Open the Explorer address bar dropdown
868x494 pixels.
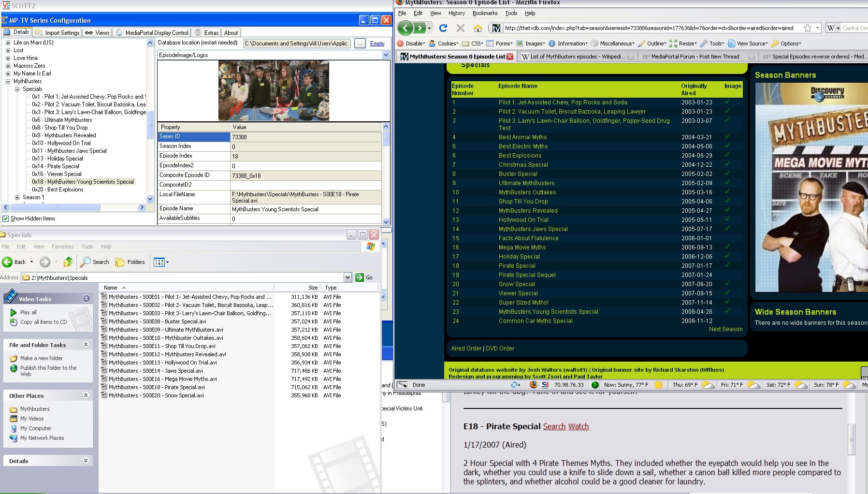point(347,277)
